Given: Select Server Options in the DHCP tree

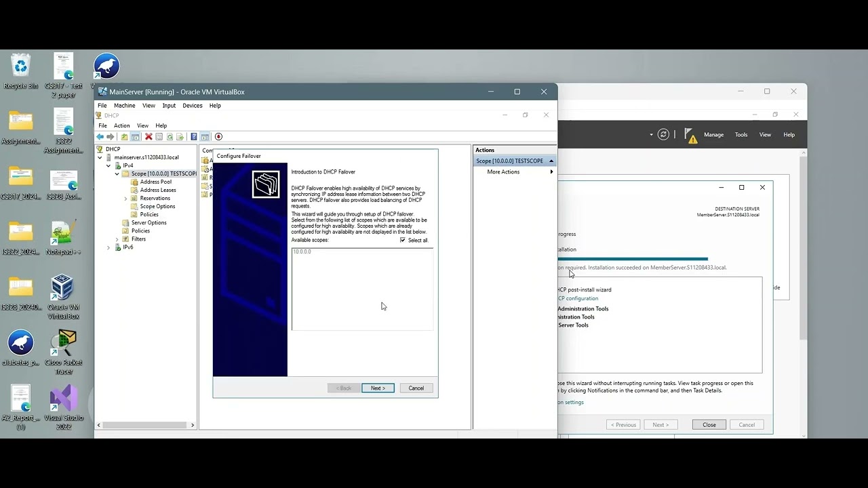Looking at the screenshot, I should point(149,223).
